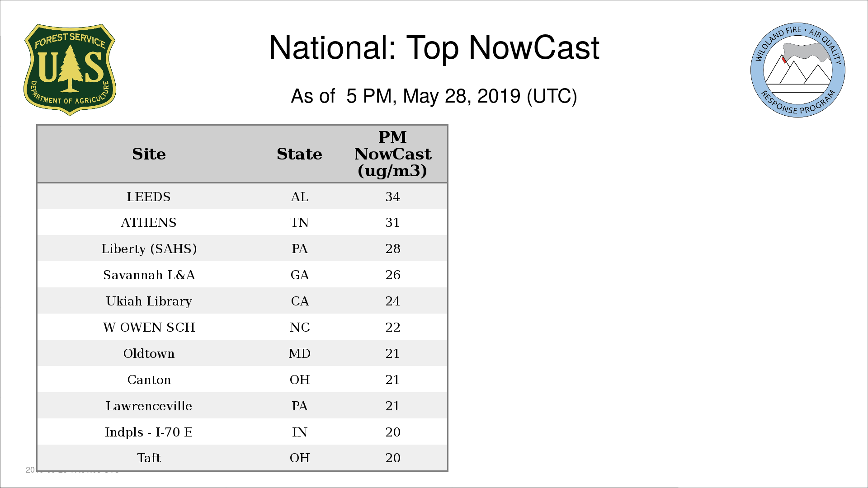
Task: Click the Liberty (SAHS) site entry
Action: point(149,249)
